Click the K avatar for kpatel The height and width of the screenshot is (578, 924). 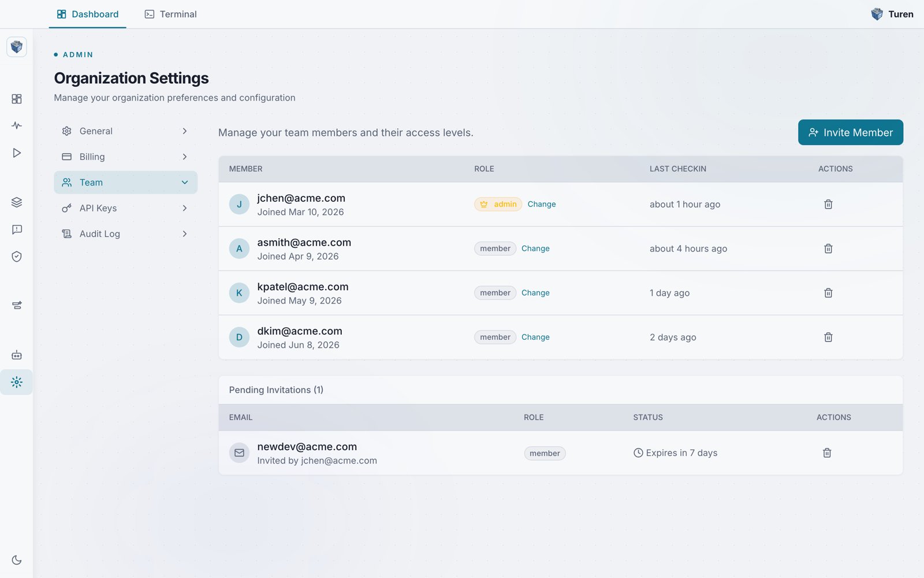[x=239, y=292]
